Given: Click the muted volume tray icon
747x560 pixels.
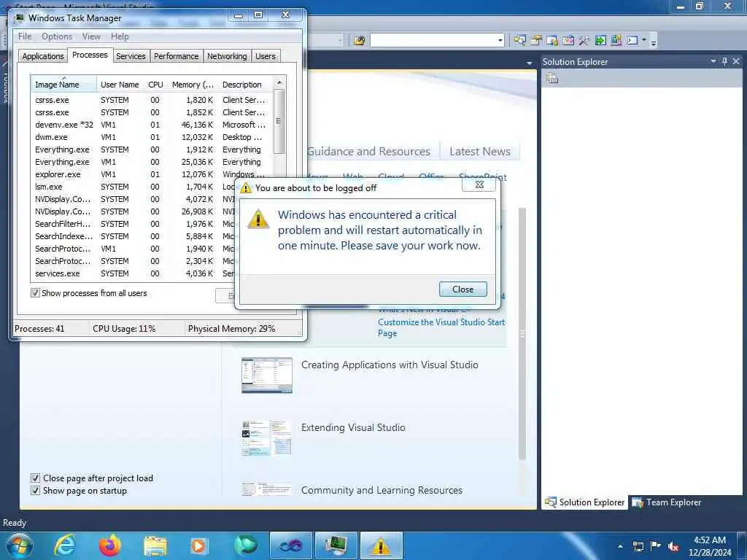Looking at the screenshot, I should tap(673, 546).
